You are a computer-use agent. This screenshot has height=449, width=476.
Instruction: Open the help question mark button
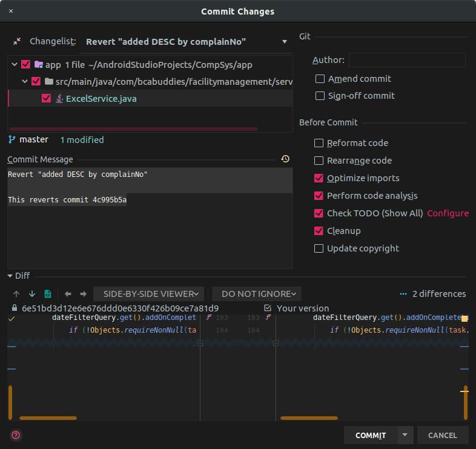click(16, 435)
